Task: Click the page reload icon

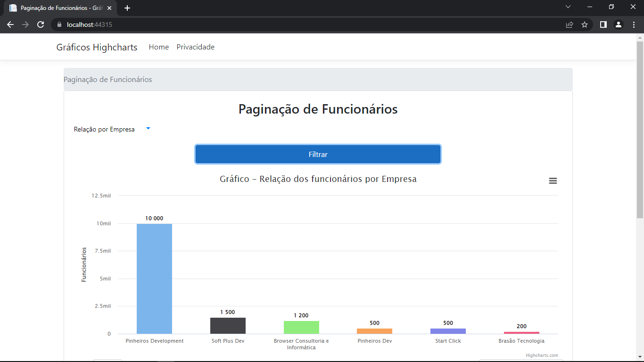Action: [x=40, y=24]
